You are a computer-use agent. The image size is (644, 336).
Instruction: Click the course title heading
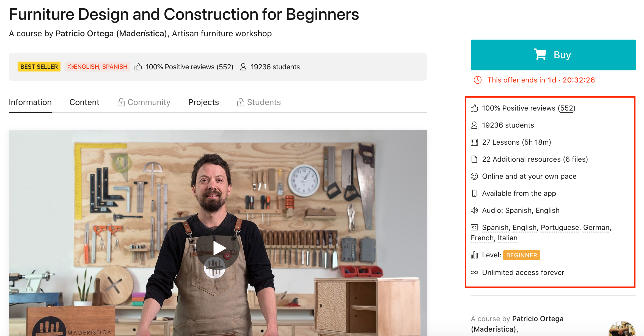click(184, 14)
